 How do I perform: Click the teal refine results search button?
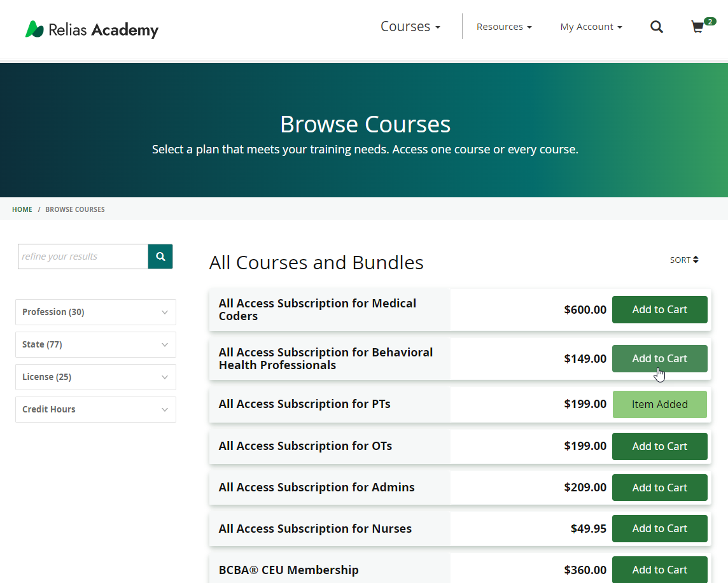click(160, 256)
